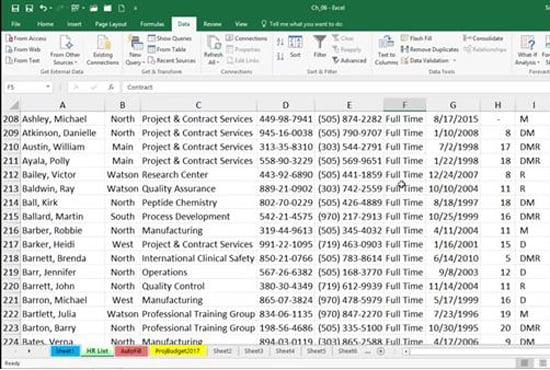Screen dimensions: 550x370
Task: Click Sort A to Z icon
Action: coord(280,42)
